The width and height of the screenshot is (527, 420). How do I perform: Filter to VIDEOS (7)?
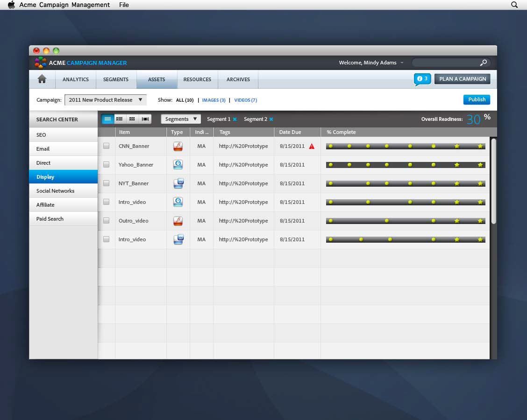coord(246,100)
